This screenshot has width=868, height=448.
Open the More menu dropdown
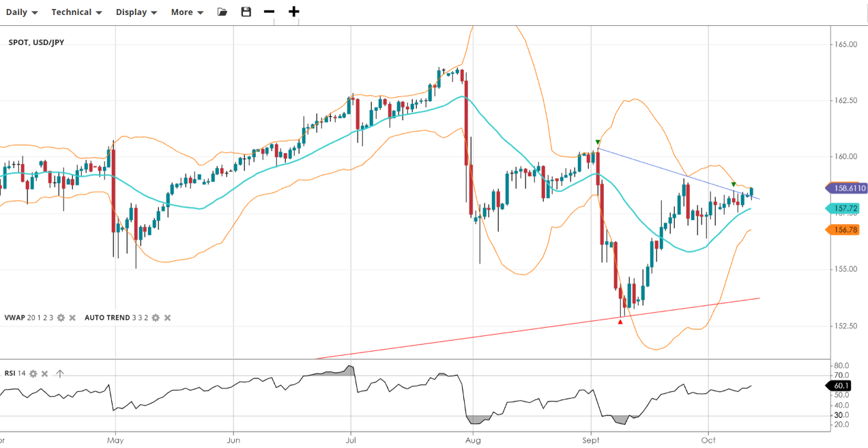187,12
